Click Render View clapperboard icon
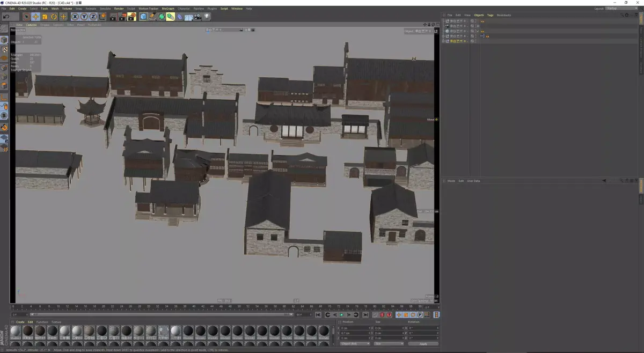This screenshot has width=644, height=353. [x=113, y=17]
